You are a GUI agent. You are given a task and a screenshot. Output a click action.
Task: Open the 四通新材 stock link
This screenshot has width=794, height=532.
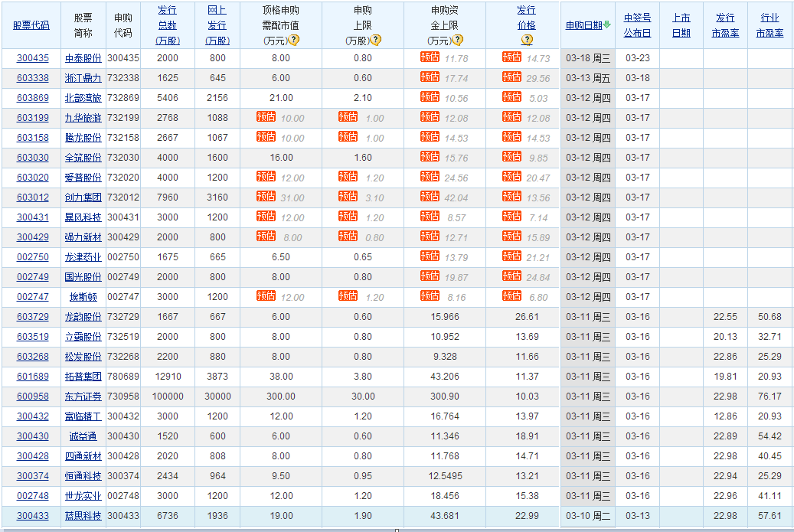click(x=83, y=456)
